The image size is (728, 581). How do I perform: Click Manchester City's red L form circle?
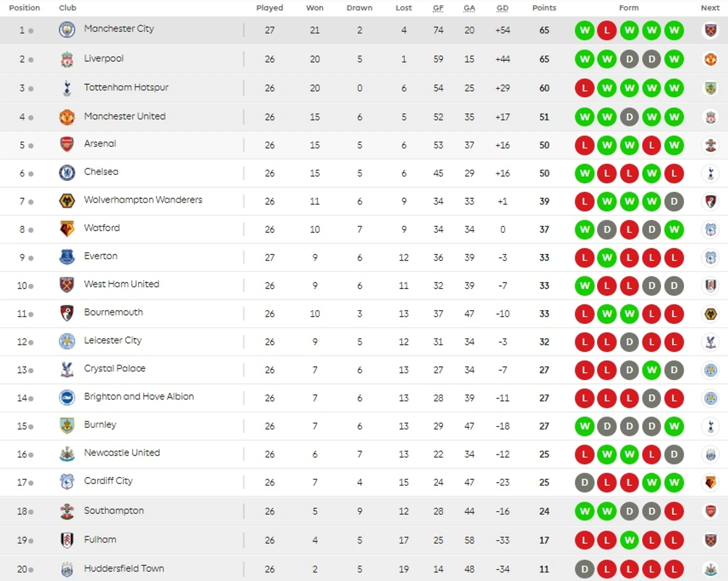(x=607, y=30)
